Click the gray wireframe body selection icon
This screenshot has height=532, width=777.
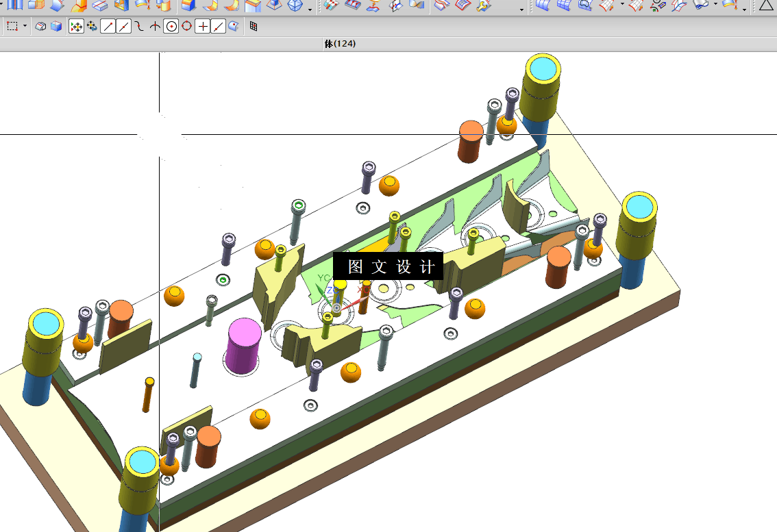(x=40, y=26)
